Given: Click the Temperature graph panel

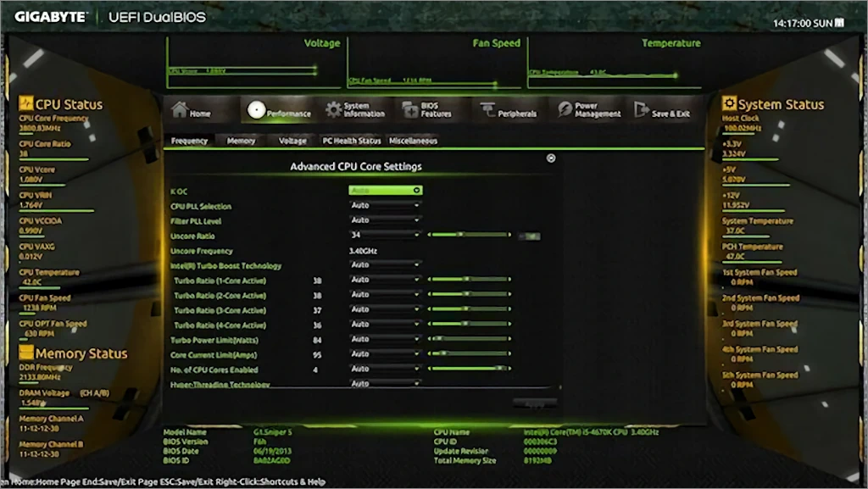Looking at the screenshot, I should 615,63.
